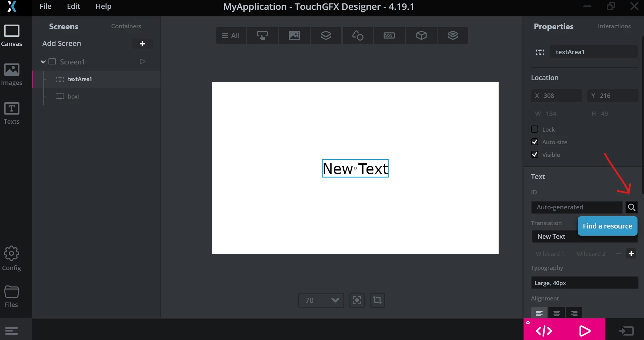Open the Progress Indicators widget category

click(389, 35)
